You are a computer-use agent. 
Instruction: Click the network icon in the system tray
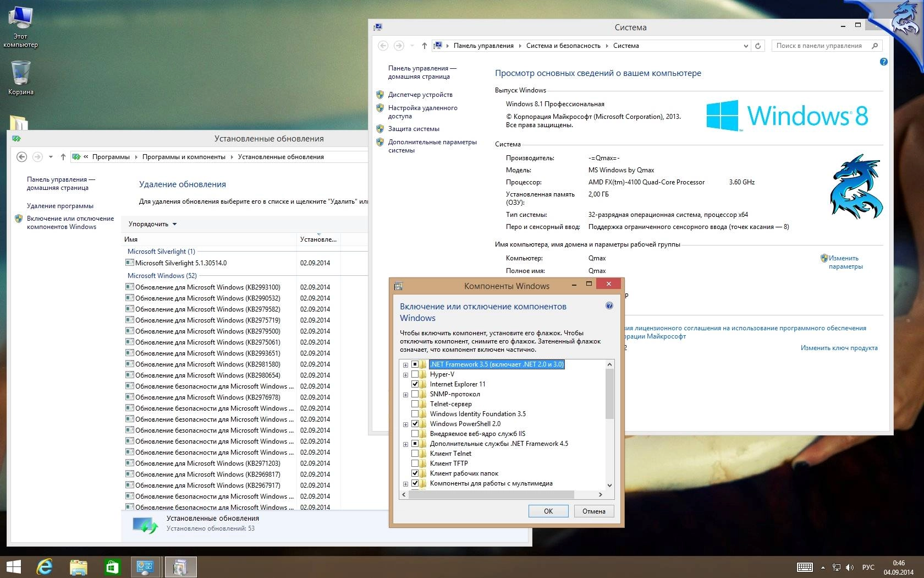coord(837,568)
